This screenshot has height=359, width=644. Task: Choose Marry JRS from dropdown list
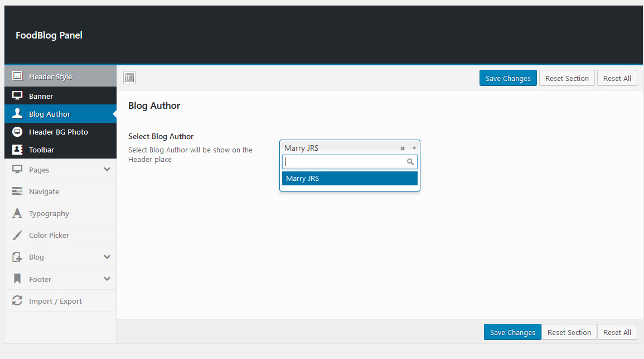350,178
